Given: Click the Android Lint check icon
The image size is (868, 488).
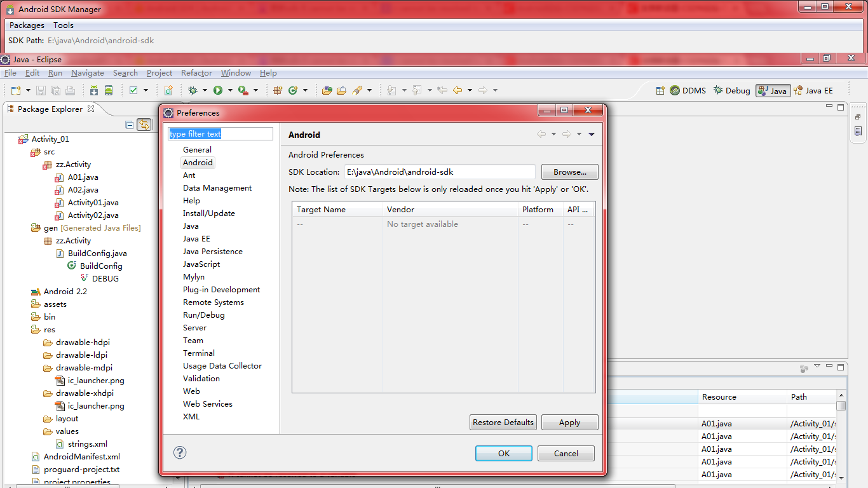Looking at the screenshot, I should coord(133,90).
